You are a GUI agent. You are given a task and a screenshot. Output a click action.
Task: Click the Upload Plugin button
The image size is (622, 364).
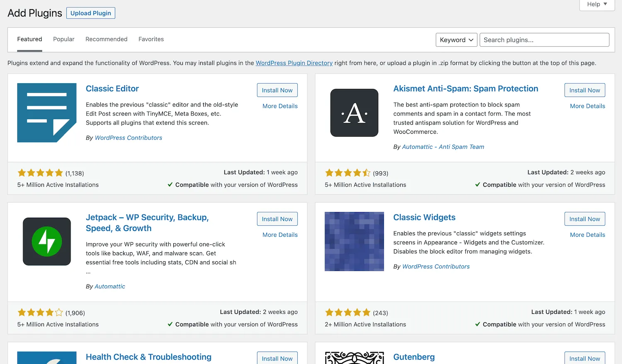tap(91, 13)
